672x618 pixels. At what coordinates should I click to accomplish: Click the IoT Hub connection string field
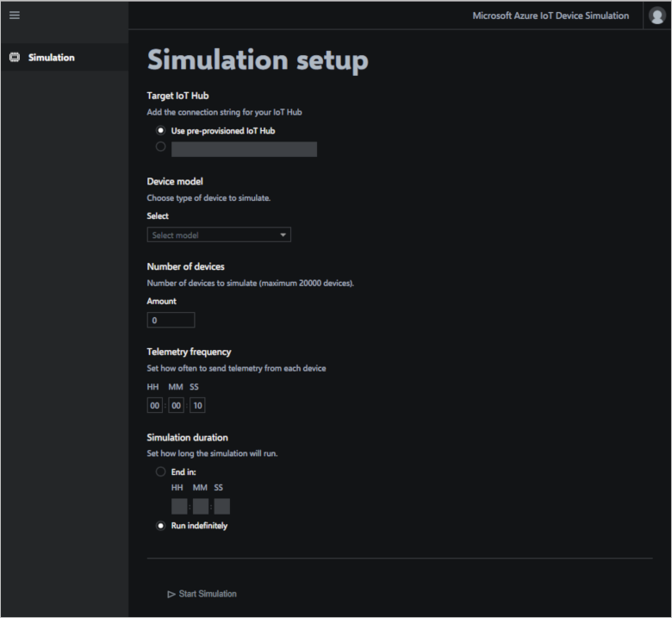click(x=245, y=149)
